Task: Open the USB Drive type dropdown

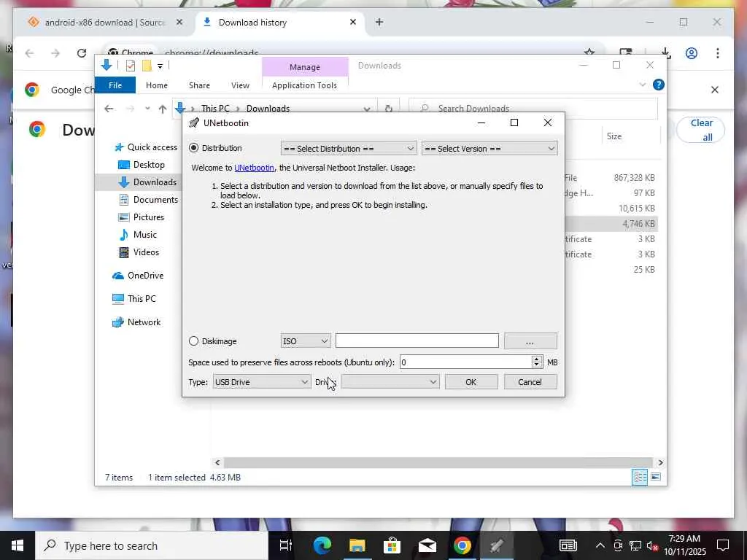Action: (262, 382)
